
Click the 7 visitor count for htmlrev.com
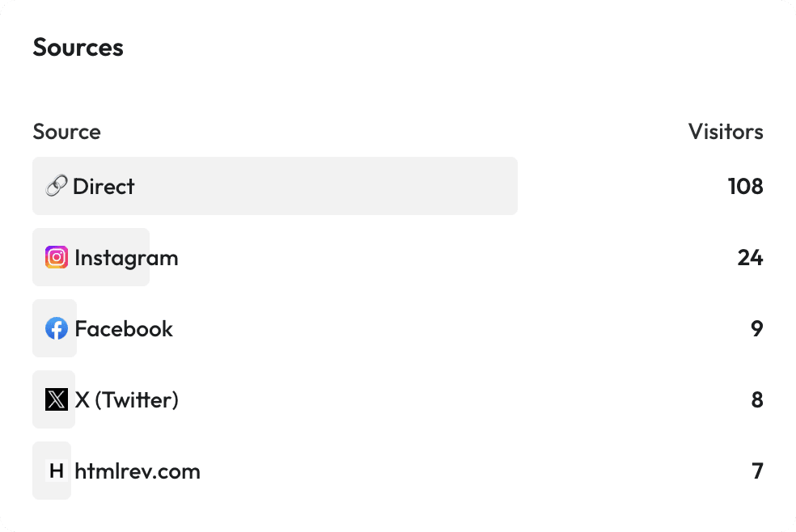[x=757, y=470]
